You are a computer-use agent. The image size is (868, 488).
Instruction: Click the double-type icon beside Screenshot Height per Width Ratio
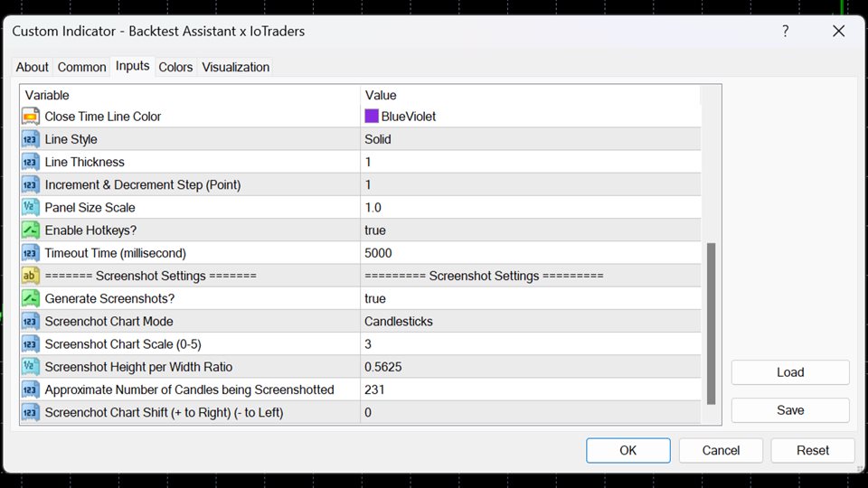pos(31,367)
